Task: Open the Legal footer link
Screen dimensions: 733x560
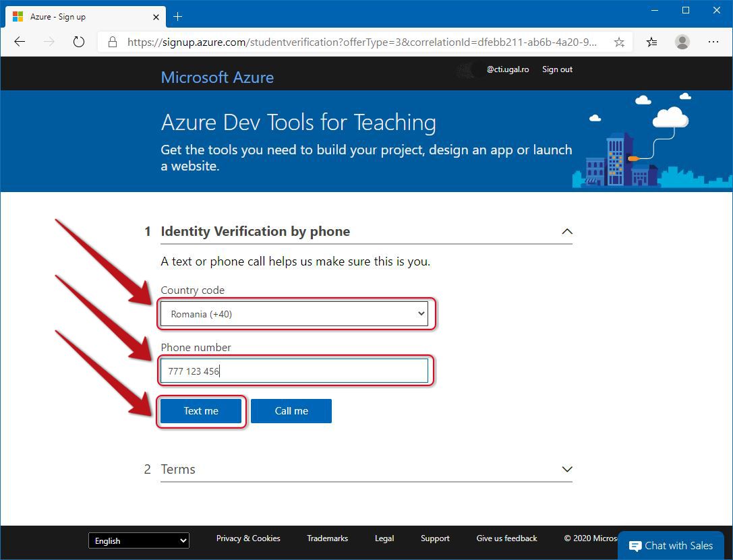Action: point(384,538)
